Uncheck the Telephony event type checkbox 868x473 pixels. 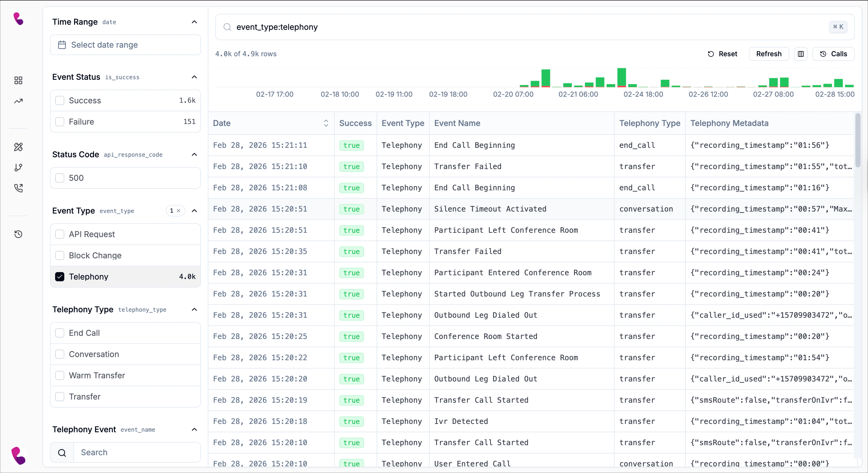pos(60,277)
